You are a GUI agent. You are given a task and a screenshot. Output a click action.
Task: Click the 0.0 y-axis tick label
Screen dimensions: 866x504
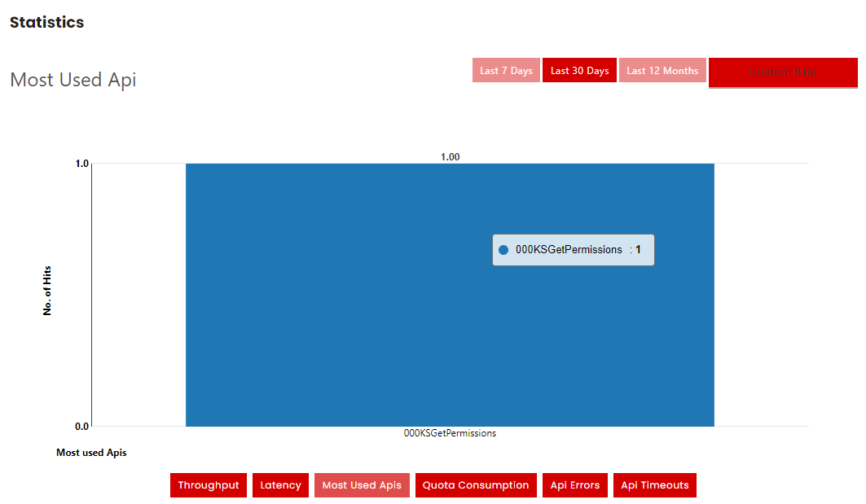[x=81, y=427]
